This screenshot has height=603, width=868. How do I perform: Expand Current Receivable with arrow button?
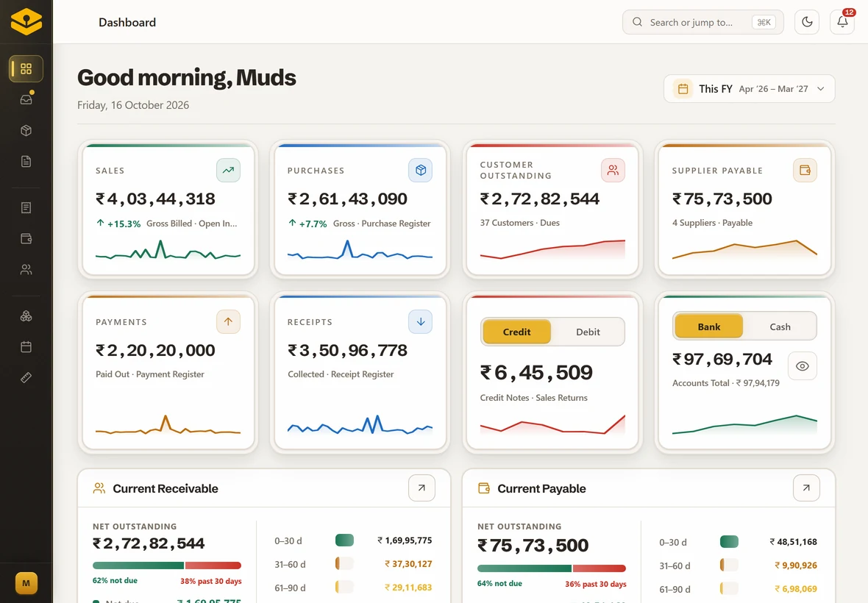(421, 488)
